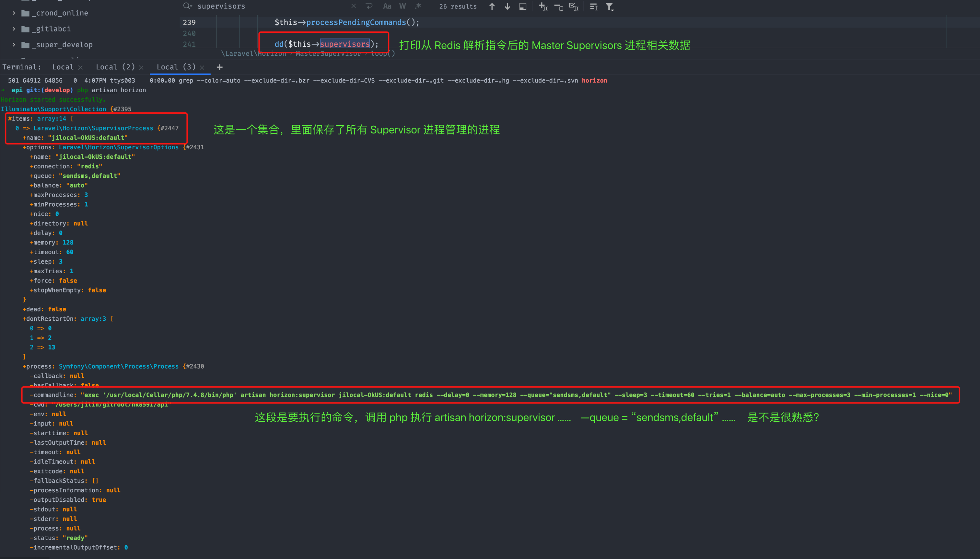
Task: Unselect occurrence icon in search bar
Action: [x=558, y=6]
